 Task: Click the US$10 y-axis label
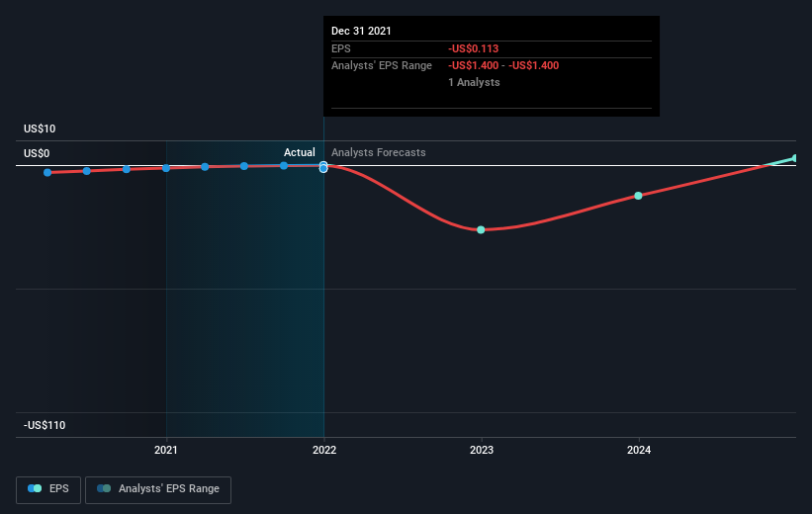pos(40,128)
